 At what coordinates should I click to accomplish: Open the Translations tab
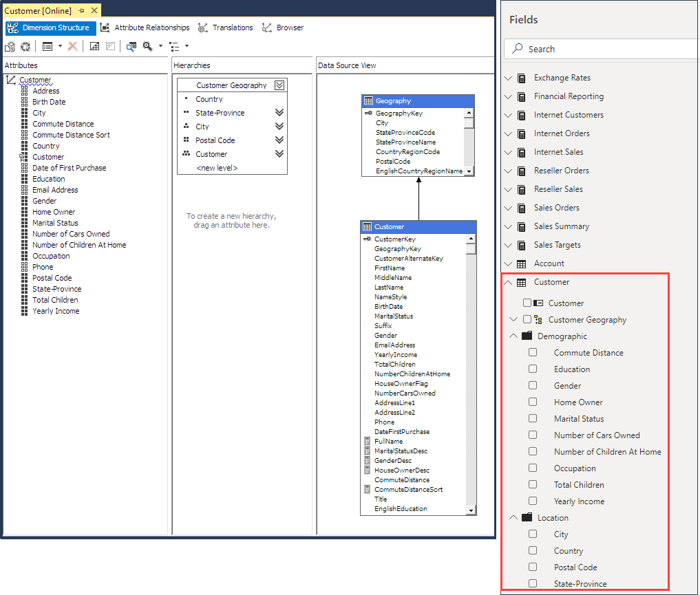tap(226, 28)
